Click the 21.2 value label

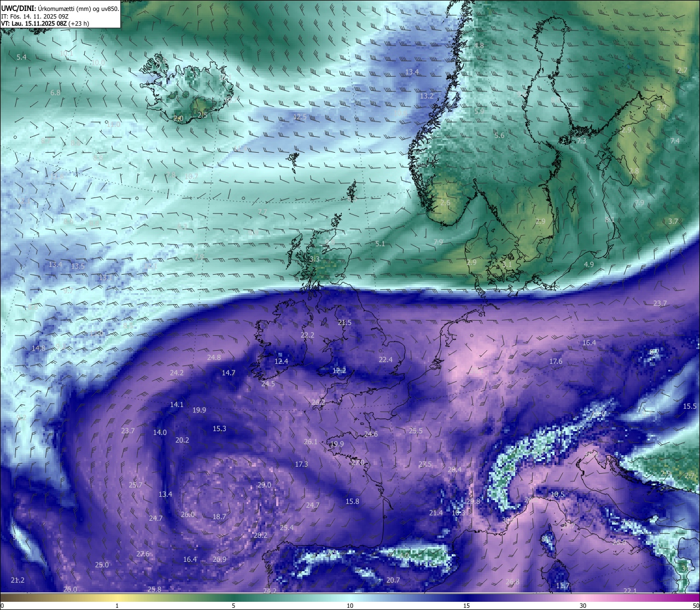click(x=17, y=580)
